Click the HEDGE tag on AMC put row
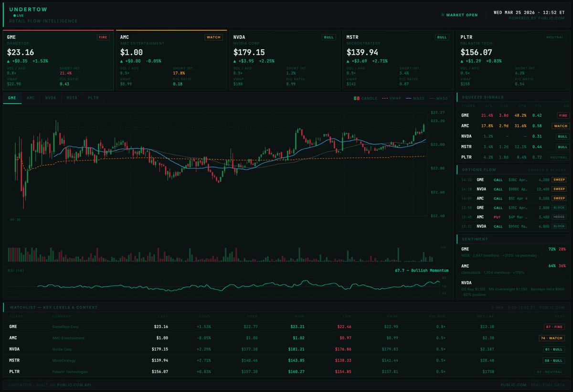This screenshot has width=573, height=392. pos(559,217)
